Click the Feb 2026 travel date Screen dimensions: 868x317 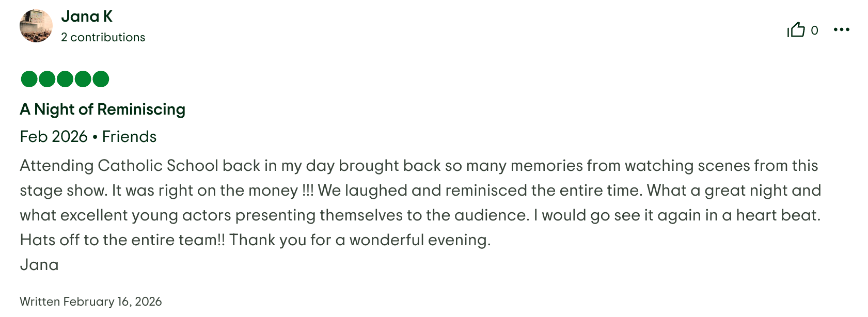point(53,136)
